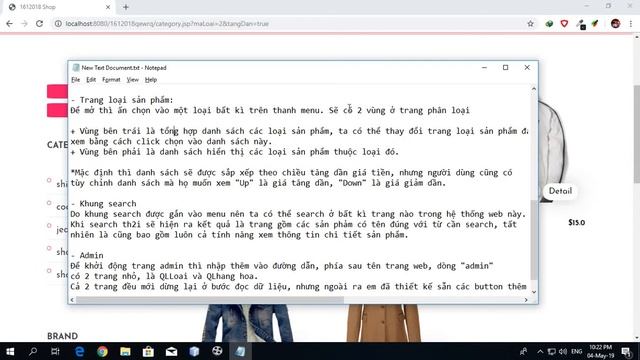Reload the shop page
Image resolution: width=640 pixels, height=360 pixels.
[x=39, y=24]
